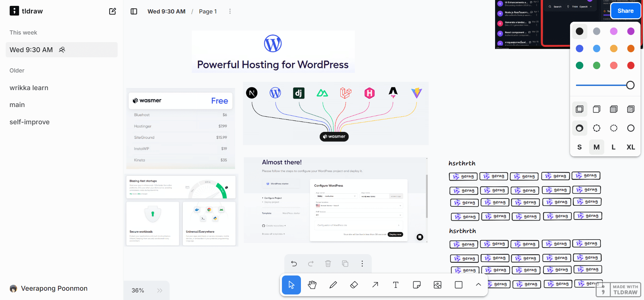Pick the black color swatch
The width and height of the screenshot is (644, 300).
579,31
